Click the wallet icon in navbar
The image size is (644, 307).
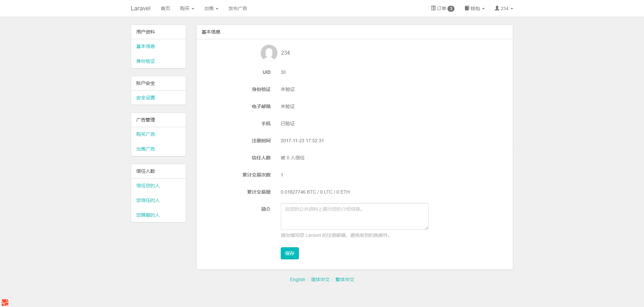(467, 8)
